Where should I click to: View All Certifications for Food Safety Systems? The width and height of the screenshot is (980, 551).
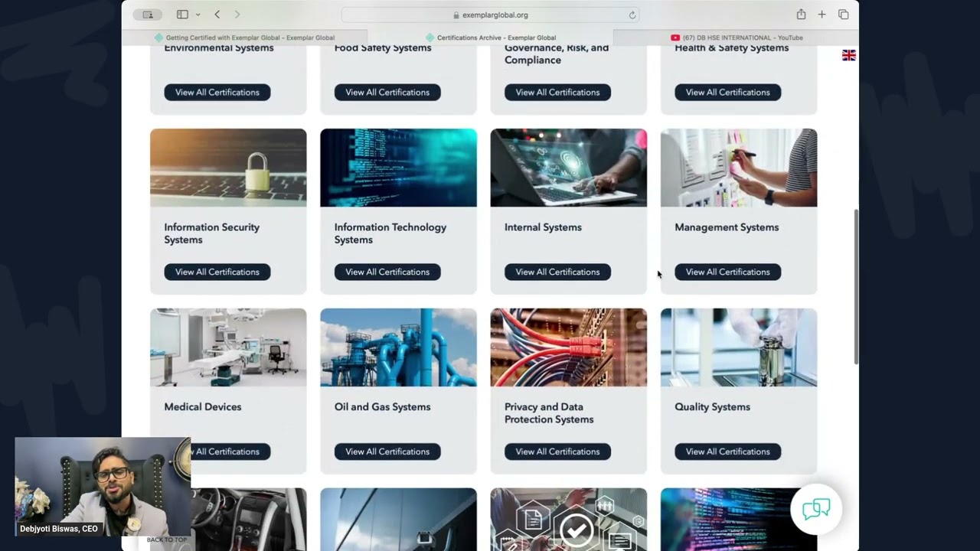coord(387,93)
